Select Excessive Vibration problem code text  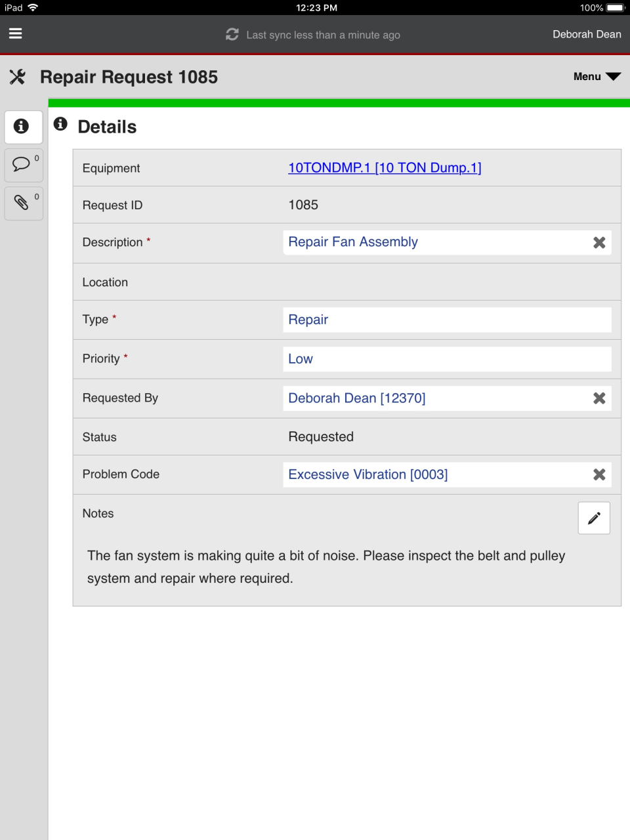[x=367, y=474]
